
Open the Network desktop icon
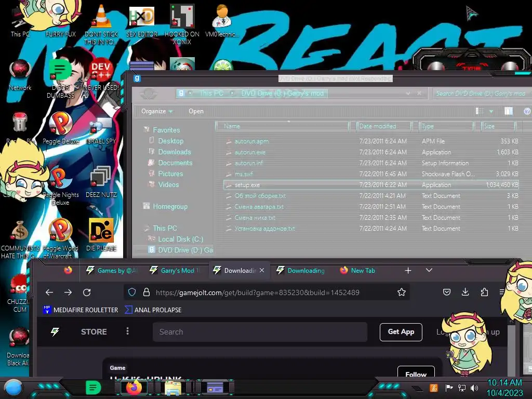[20, 75]
